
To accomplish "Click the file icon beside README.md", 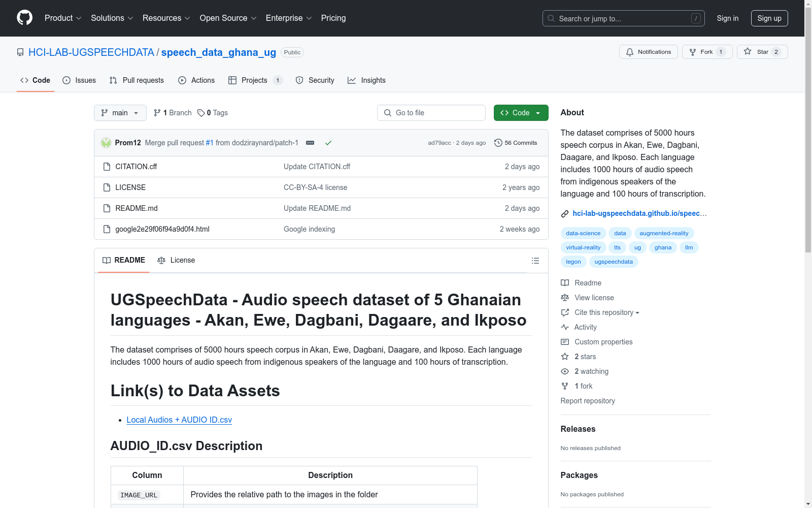I will coord(107,208).
